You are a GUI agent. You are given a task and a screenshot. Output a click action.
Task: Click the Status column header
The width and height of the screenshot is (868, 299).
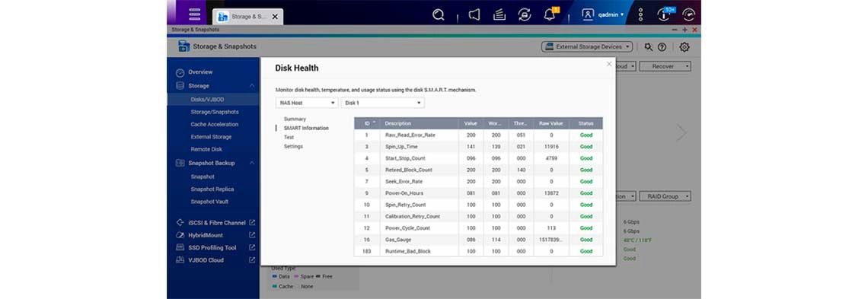586,123
